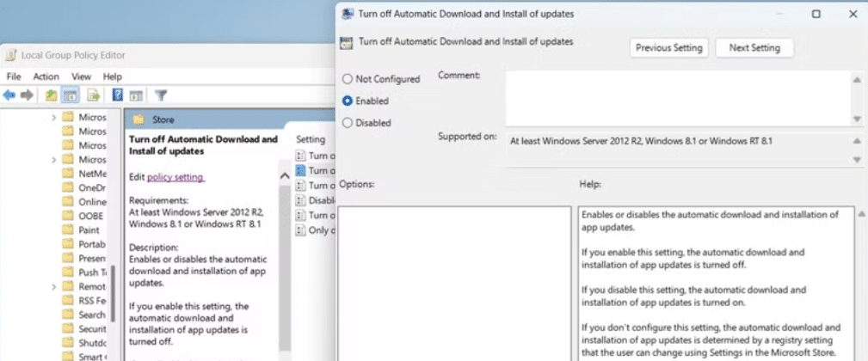Viewport: 868px width, 361px height.
Task: Select the Disabled radio button
Action: point(348,123)
